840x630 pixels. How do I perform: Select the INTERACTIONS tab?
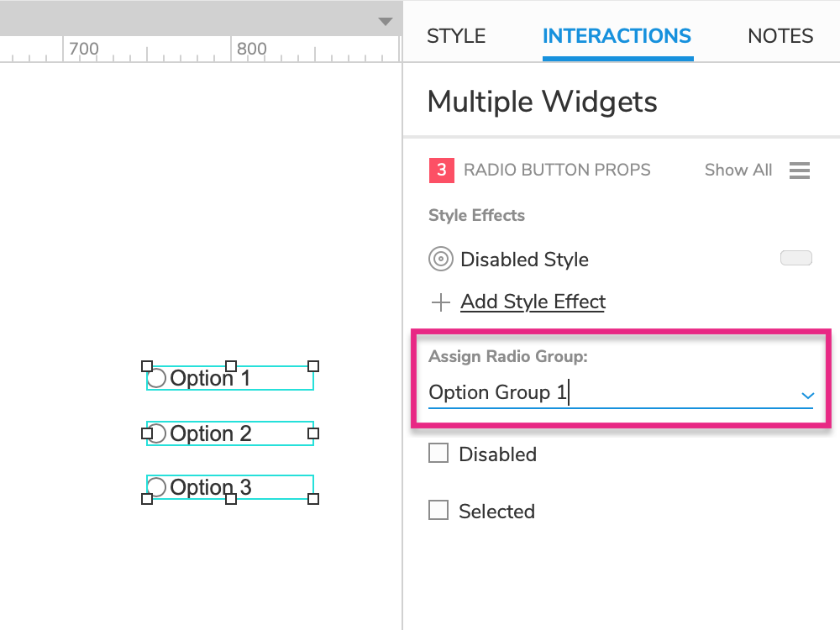click(617, 36)
